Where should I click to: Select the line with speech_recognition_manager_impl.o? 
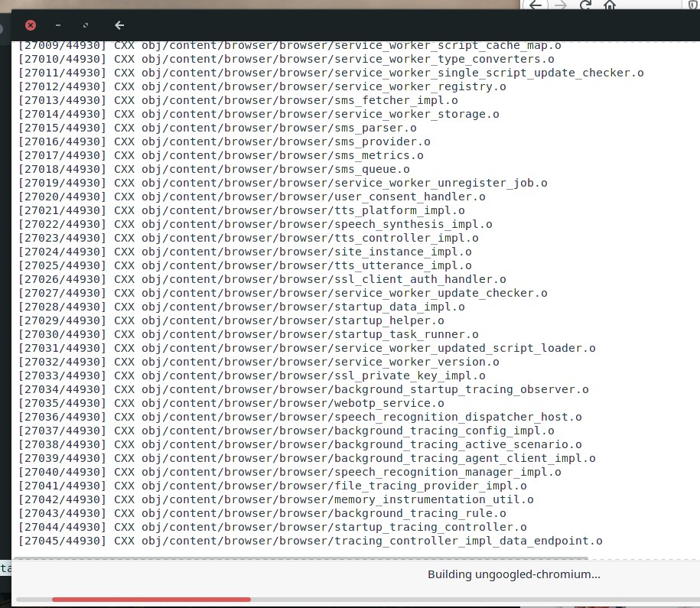point(290,474)
